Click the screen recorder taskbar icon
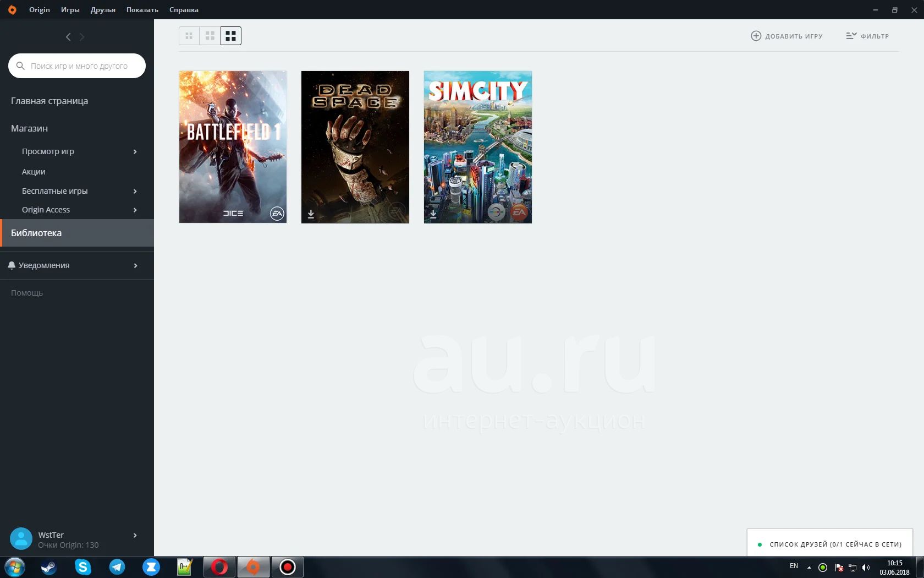The width and height of the screenshot is (924, 578). [287, 567]
